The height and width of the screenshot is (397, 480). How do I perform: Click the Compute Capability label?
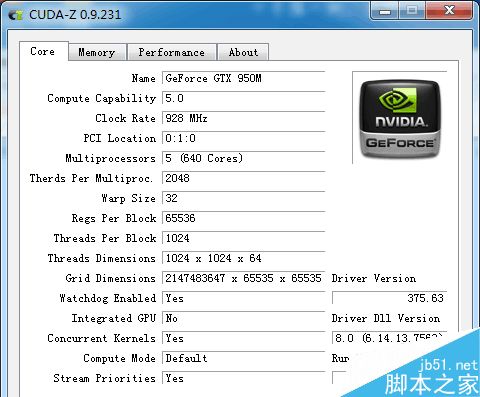(x=102, y=99)
